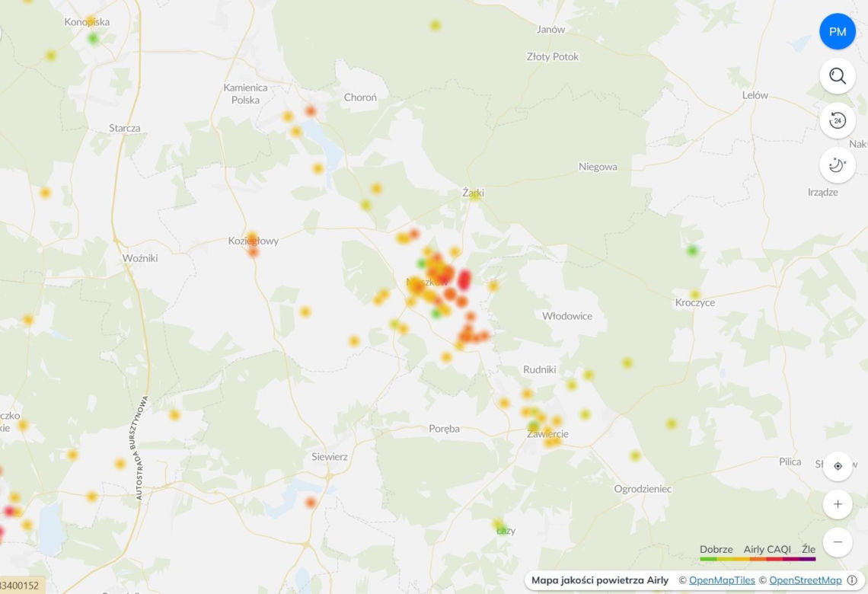Click the Woźniki town label
The image size is (868, 594).
tap(140, 258)
